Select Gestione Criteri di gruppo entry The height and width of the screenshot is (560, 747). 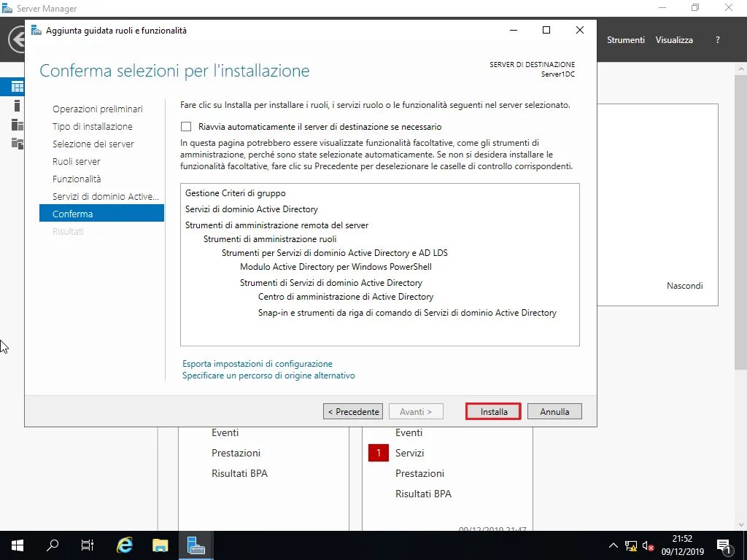[236, 193]
